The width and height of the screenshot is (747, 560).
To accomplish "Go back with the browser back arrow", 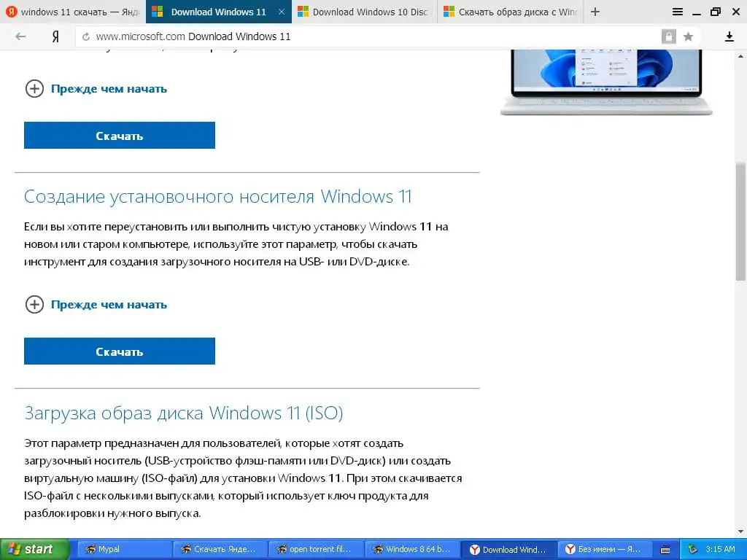I will (20, 36).
